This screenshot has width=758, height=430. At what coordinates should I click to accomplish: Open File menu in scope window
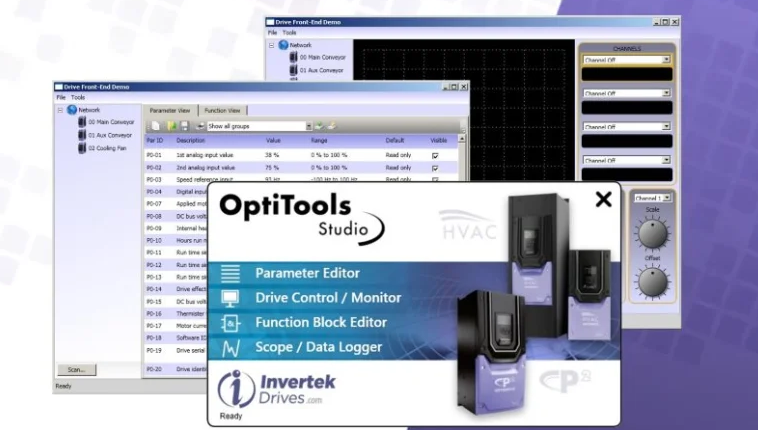272,32
